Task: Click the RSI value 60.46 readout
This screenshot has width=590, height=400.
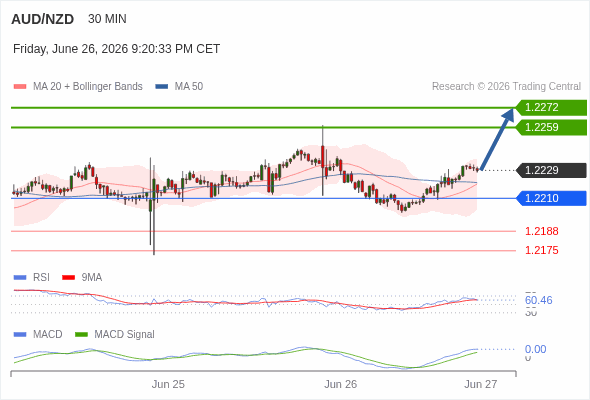Action: [538, 300]
